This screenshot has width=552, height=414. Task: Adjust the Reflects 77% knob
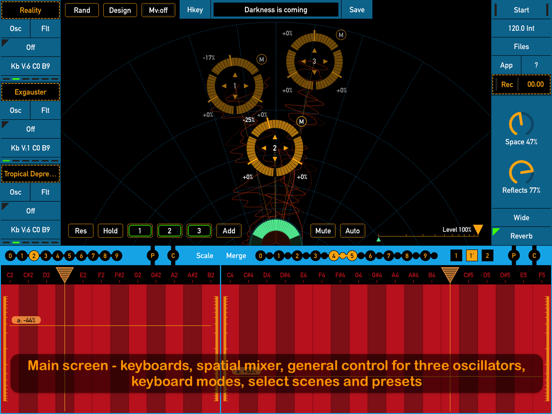pyautogui.click(x=521, y=172)
